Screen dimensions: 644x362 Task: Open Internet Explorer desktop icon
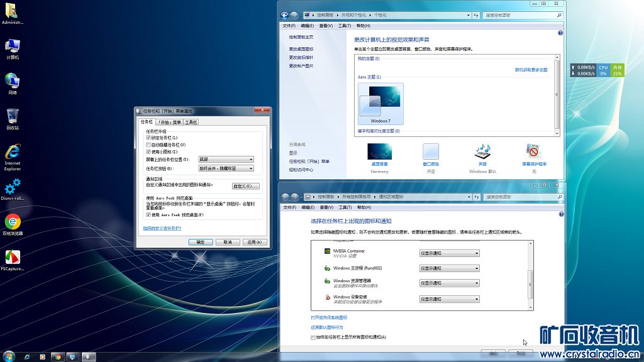(x=13, y=151)
